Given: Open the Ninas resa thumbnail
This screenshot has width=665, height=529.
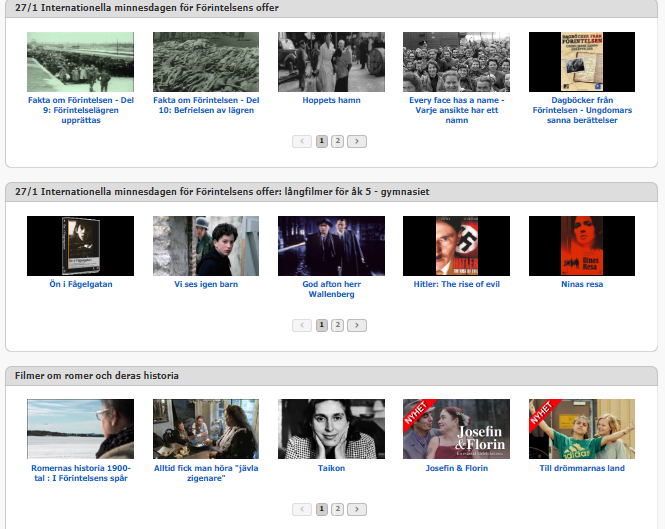Looking at the screenshot, I should point(582,246).
